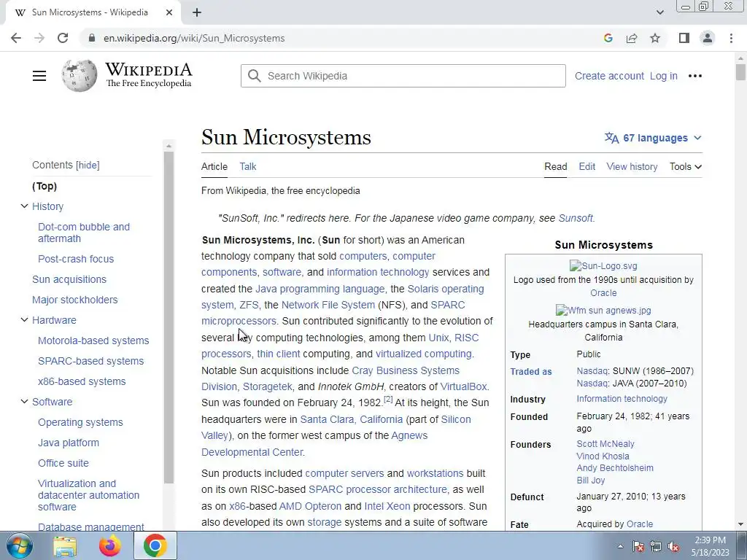Screen dimensions: 747x560
Task: Click the network tray icon
Action: [656, 546]
